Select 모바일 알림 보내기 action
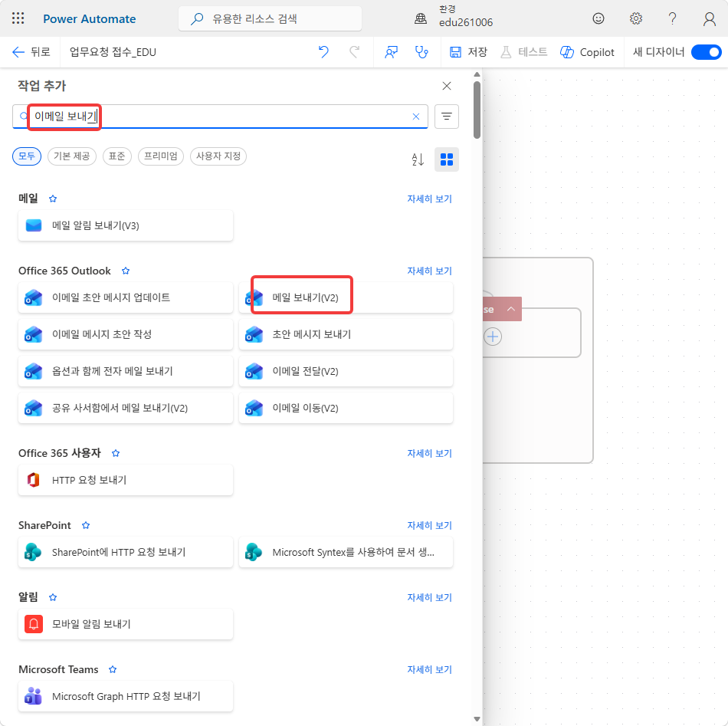The image size is (728, 726). click(x=126, y=624)
